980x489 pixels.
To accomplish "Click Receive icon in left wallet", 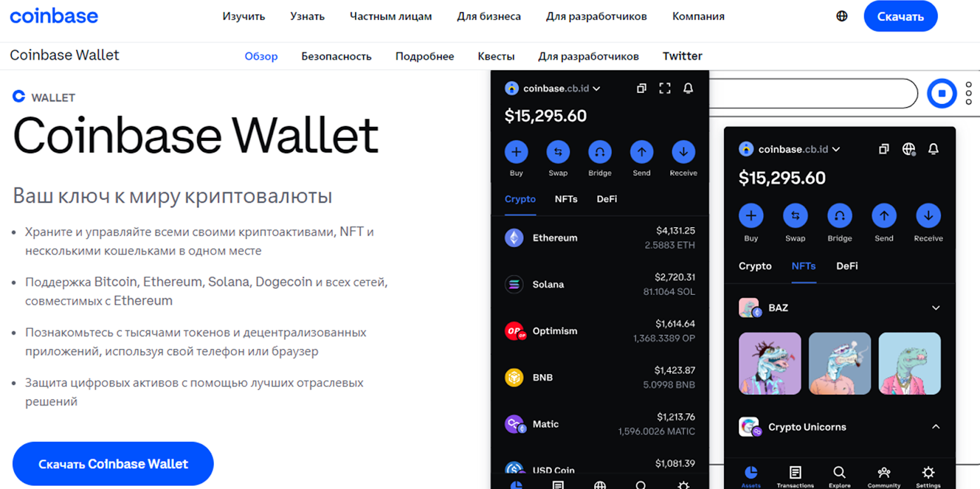I will [x=684, y=152].
